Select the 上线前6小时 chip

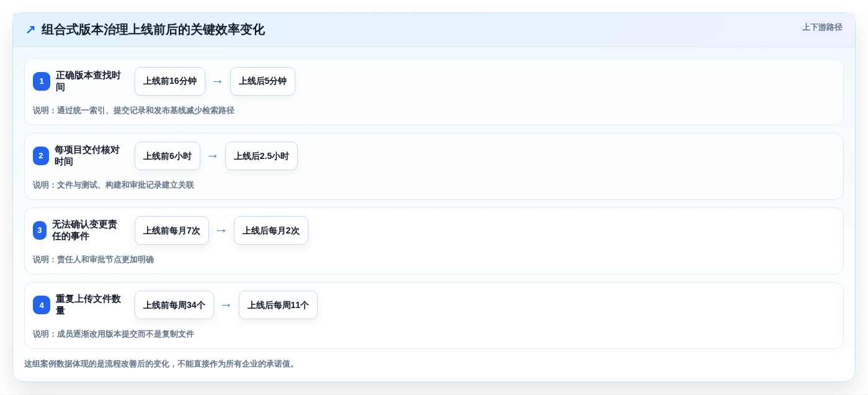[168, 156]
